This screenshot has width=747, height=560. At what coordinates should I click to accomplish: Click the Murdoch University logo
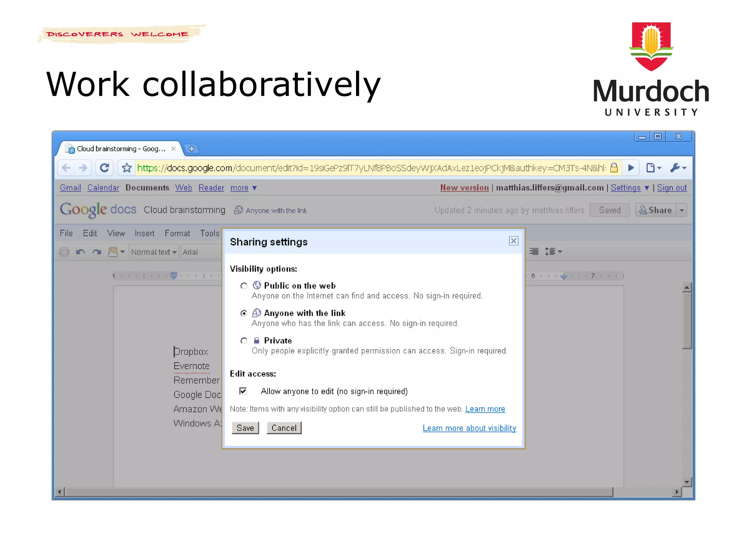(651, 69)
